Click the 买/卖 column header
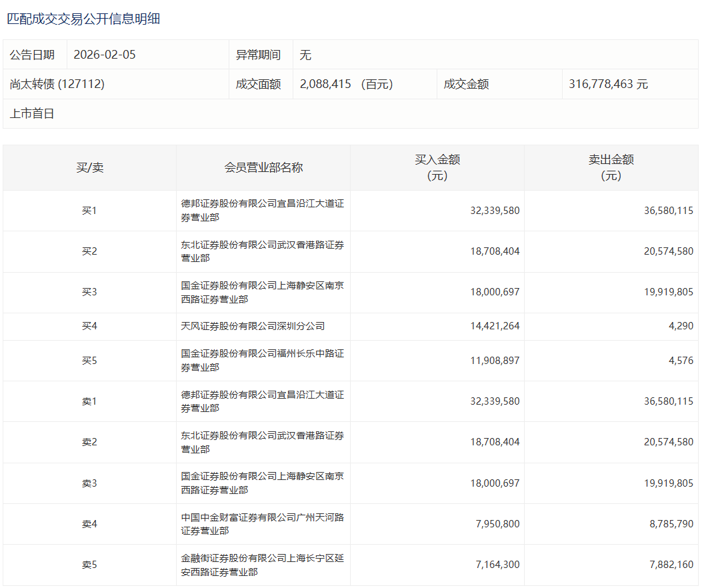The image size is (702, 588). [x=89, y=167]
